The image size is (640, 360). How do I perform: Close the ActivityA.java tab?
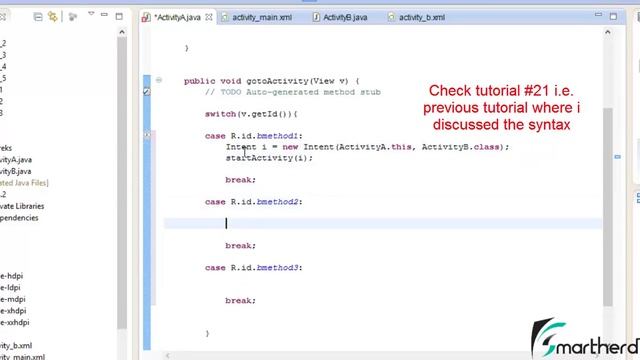click(209, 17)
